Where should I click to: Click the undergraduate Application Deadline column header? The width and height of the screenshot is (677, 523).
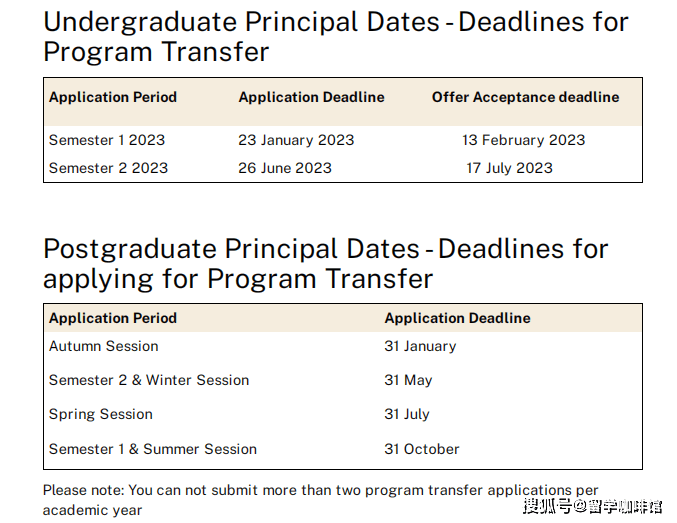pos(311,97)
